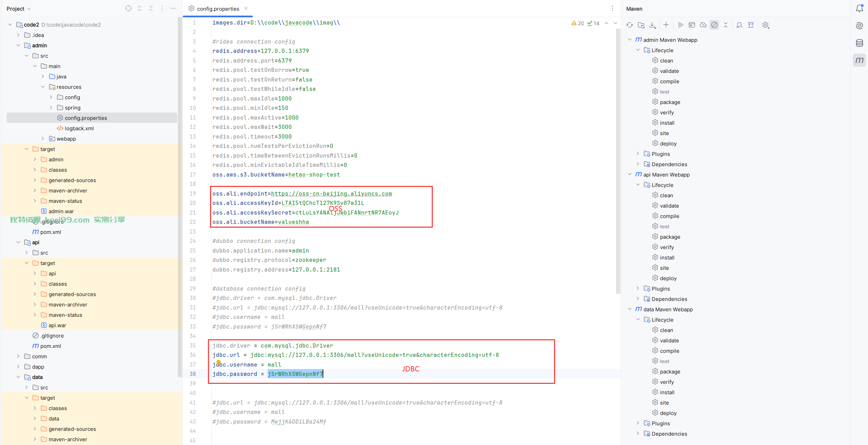The height and width of the screenshot is (445, 868).
Task: Select Lifecycle under data Maven Webapp
Action: click(x=662, y=320)
